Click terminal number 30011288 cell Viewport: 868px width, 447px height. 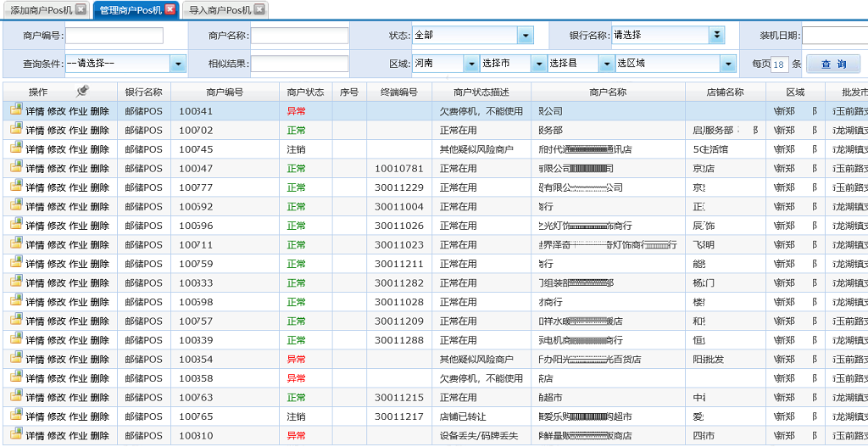tap(399, 340)
